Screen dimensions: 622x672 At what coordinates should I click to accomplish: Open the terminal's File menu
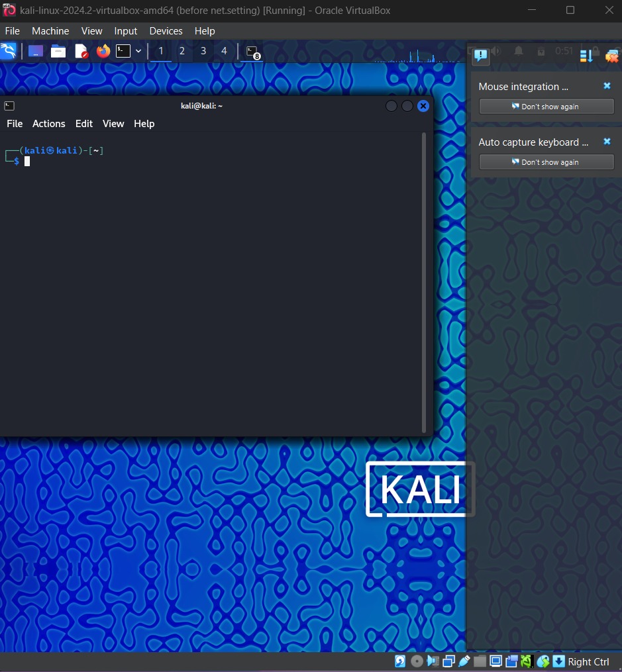[15, 123]
